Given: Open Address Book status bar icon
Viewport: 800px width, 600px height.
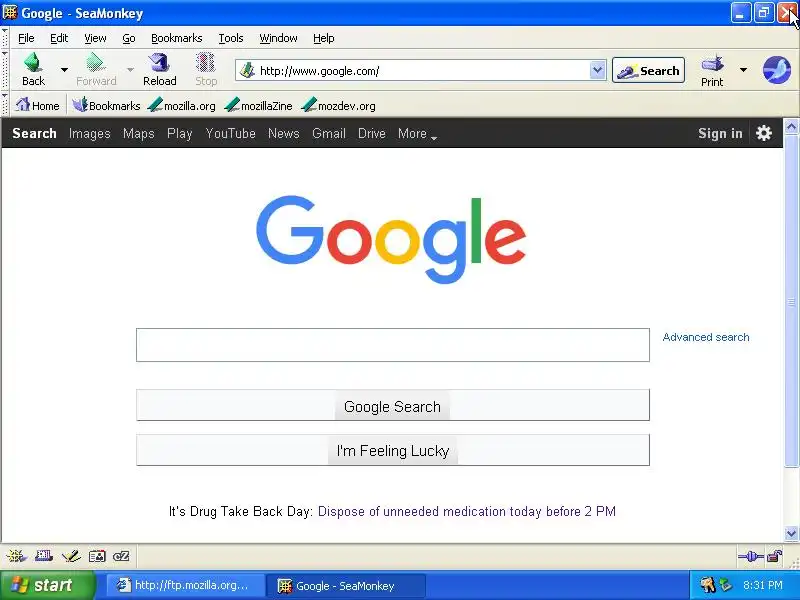Looking at the screenshot, I should point(97,556).
